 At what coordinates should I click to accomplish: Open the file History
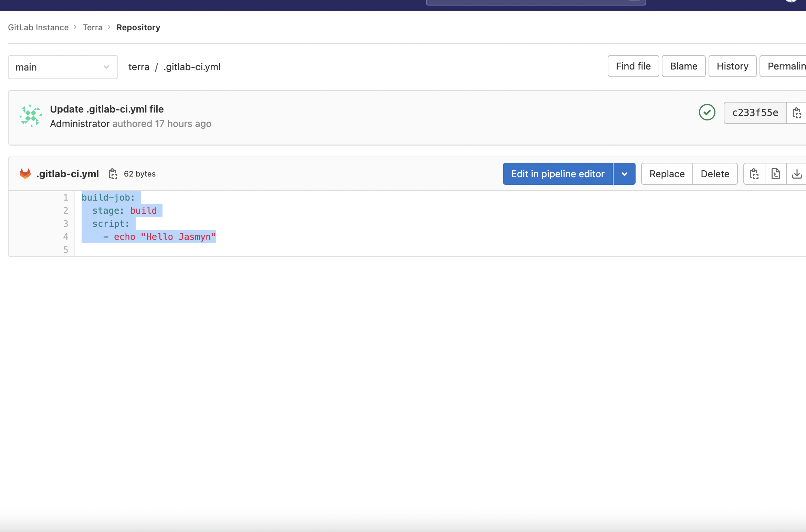point(732,66)
